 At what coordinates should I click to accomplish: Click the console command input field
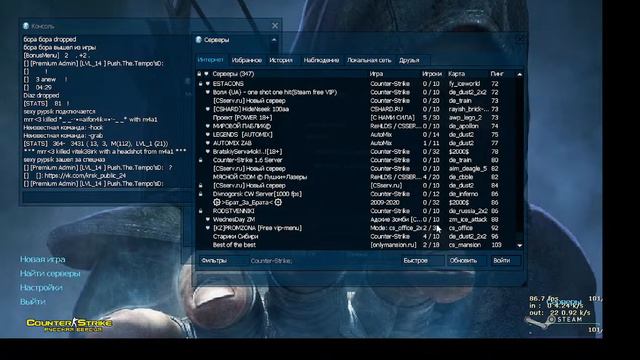tap(107, 198)
